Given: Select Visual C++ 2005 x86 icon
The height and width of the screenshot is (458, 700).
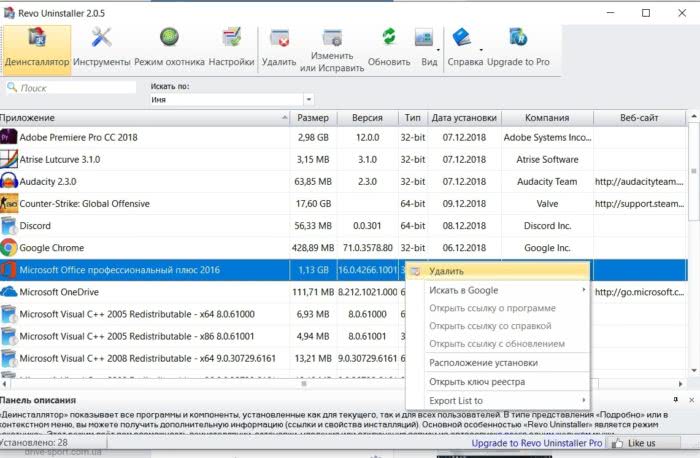Looking at the screenshot, I should 8,336.
